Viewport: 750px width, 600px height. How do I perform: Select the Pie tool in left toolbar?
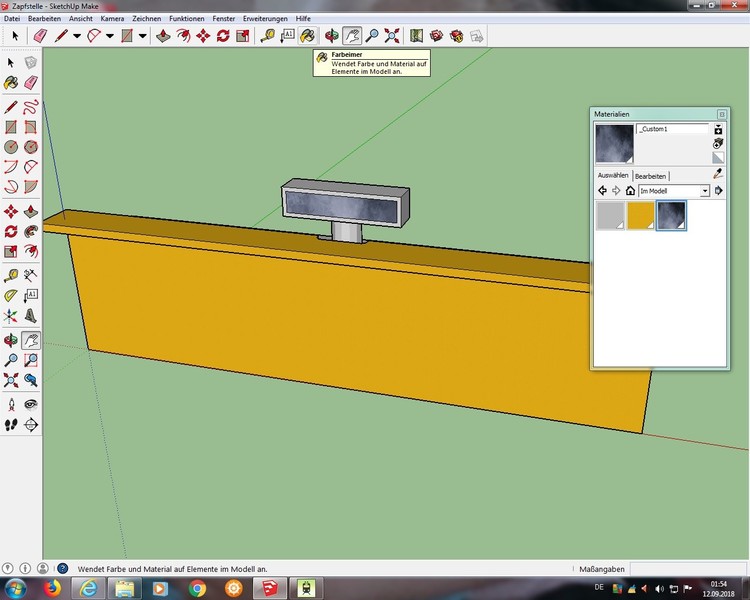coord(31,186)
